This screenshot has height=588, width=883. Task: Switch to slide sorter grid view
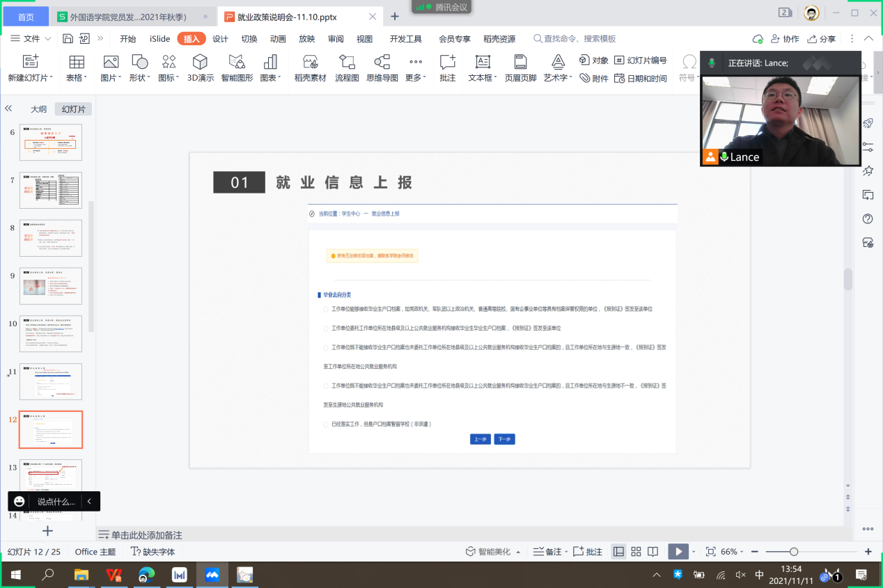click(x=636, y=552)
